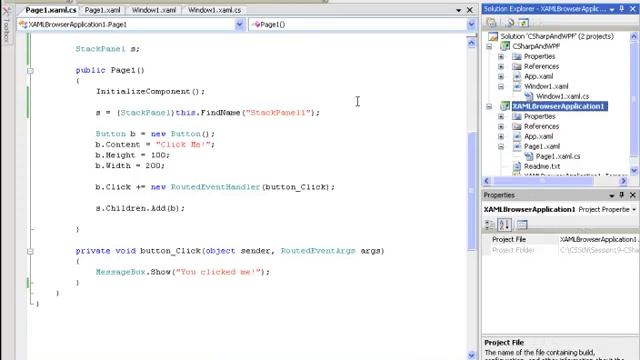Click code editor scroll up arrow
This screenshot has width=640, height=360.
click(471, 43)
